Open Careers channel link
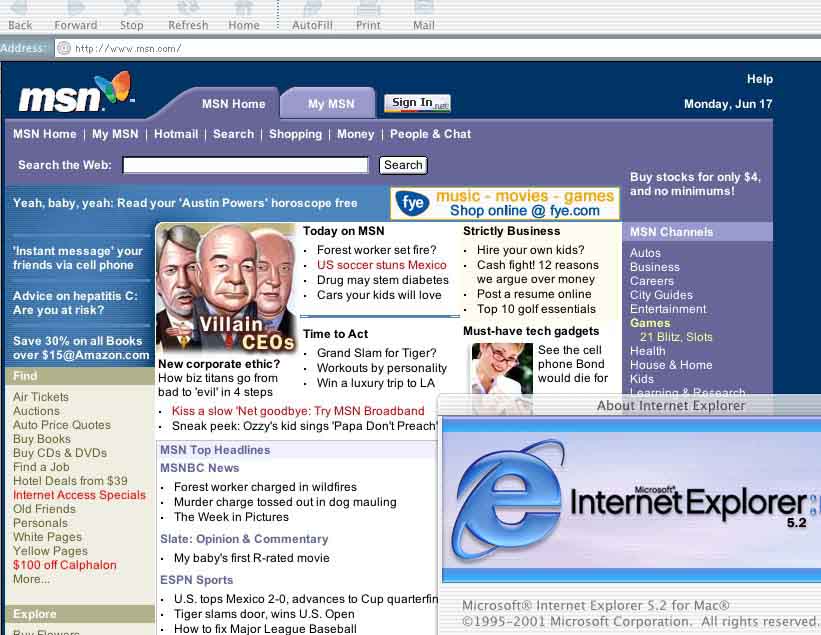Image resolution: width=821 pixels, height=635 pixels. coord(652,281)
